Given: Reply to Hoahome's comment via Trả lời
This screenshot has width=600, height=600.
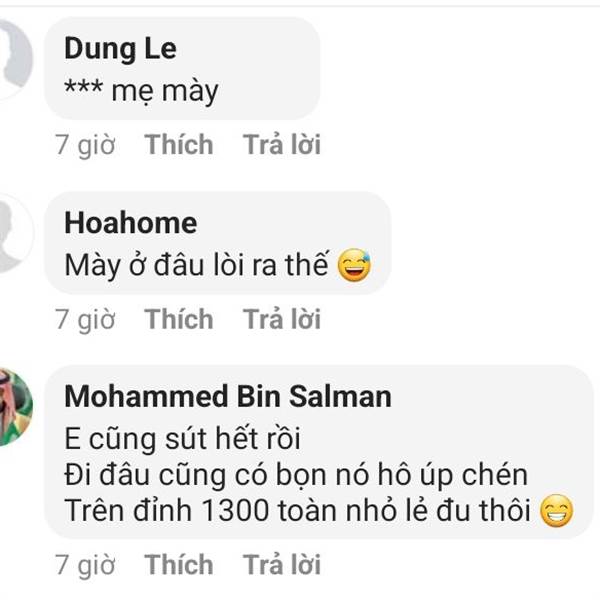Looking at the screenshot, I should coord(282,319).
